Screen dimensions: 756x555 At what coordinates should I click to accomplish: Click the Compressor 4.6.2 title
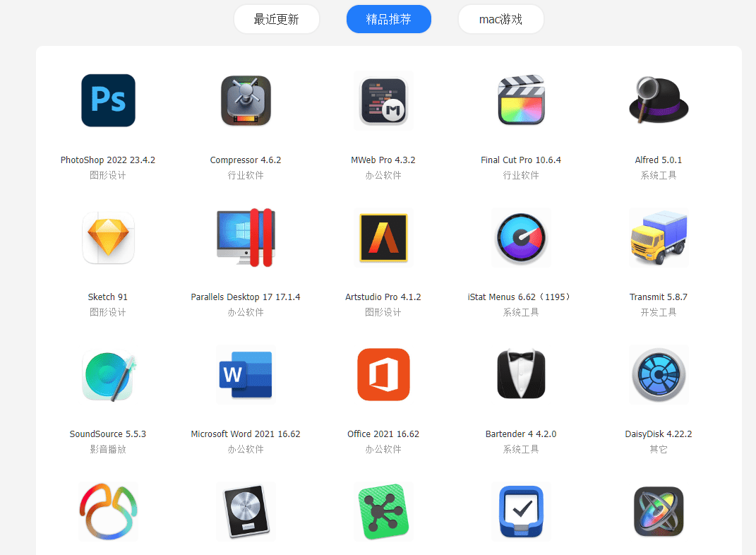click(246, 160)
